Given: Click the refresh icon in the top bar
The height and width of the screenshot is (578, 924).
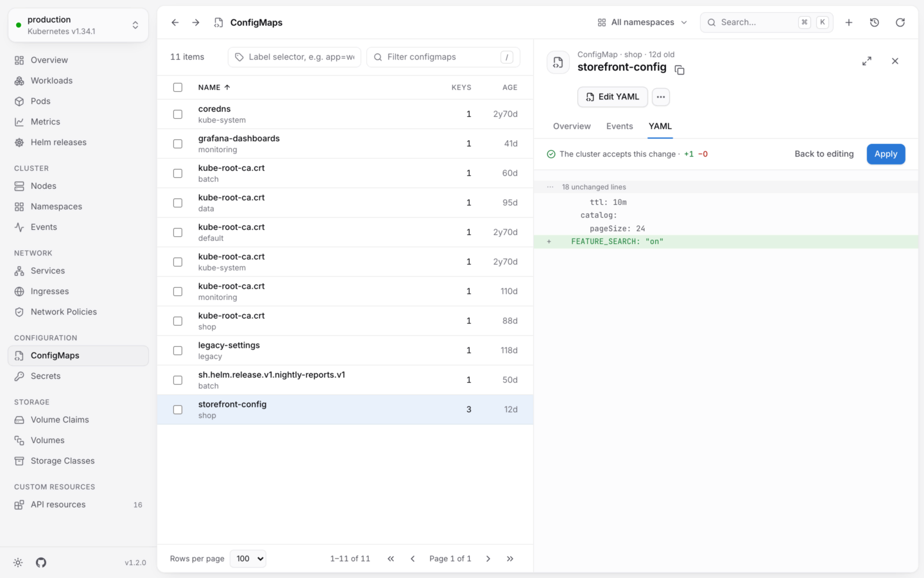Looking at the screenshot, I should point(900,22).
